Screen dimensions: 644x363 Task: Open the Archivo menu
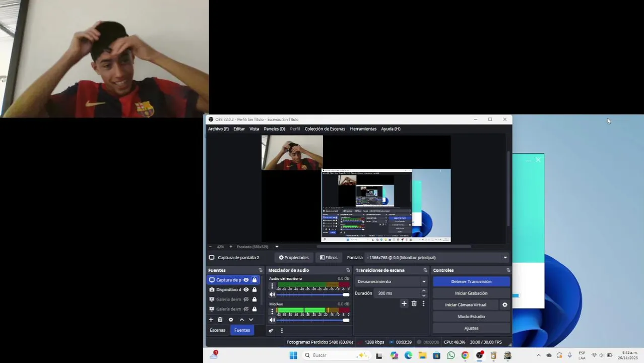tap(218, 129)
